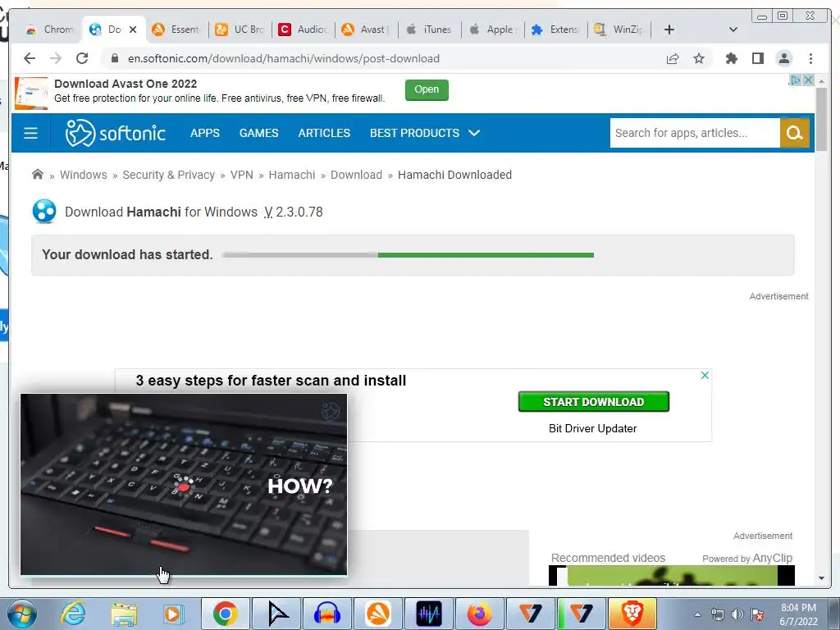The image size is (840, 630).
Task: Switch to the iTunes tab
Action: click(x=430, y=30)
